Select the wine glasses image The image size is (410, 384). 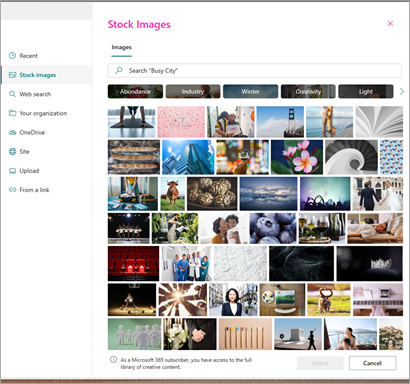click(322, 228)
